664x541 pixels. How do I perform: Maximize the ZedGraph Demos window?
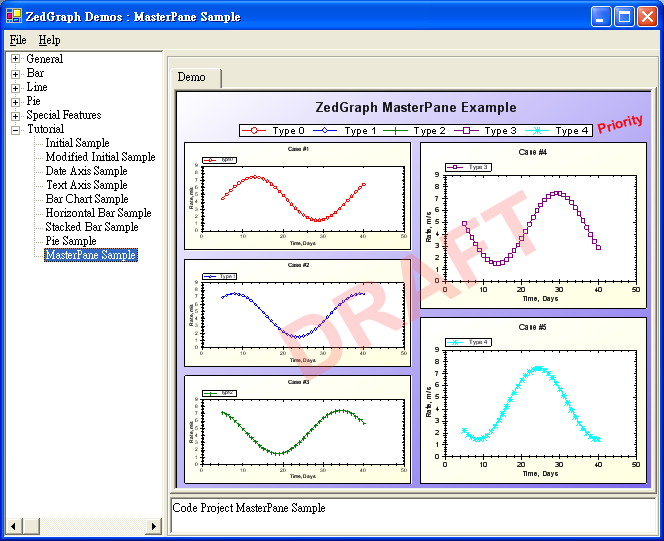tap(624, 17)
